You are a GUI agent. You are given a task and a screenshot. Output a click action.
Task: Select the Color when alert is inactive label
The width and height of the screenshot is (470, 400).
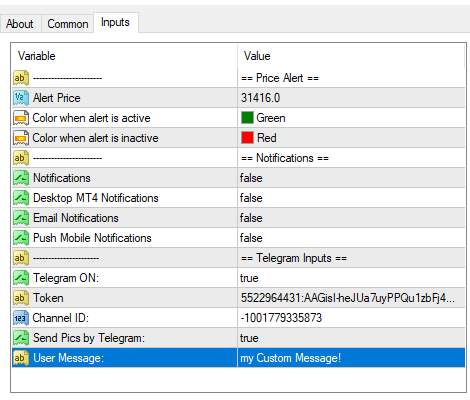[95, 138]
